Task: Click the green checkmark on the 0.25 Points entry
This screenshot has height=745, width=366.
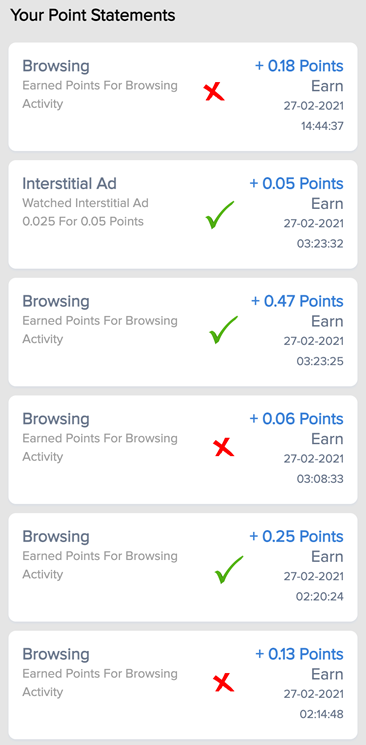Action: click(x=229, y=569)
